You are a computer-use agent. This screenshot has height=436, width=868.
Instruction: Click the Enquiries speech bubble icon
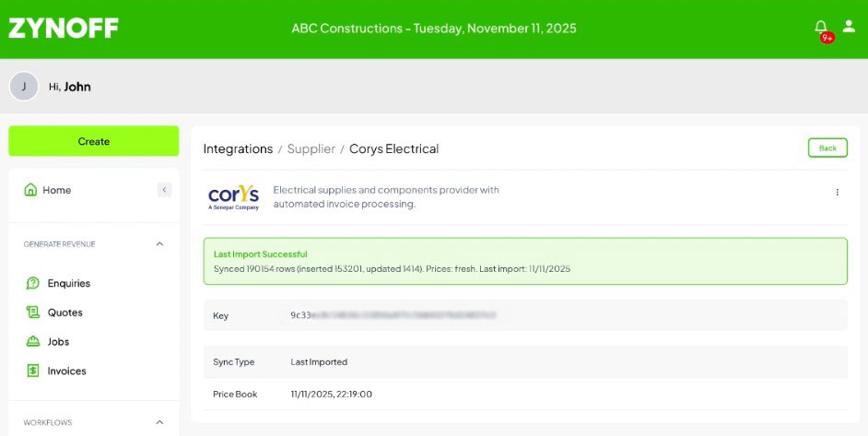click(x=32, y=283)
